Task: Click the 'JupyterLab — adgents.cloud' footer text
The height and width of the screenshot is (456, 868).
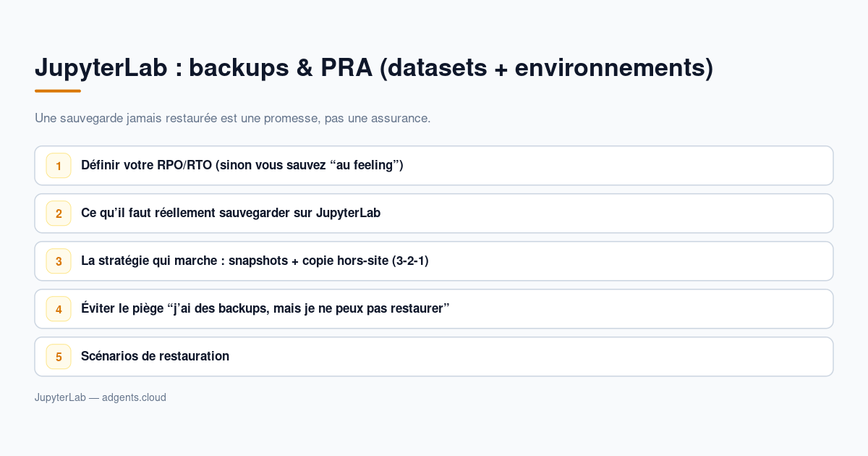Action: (101, 397)
